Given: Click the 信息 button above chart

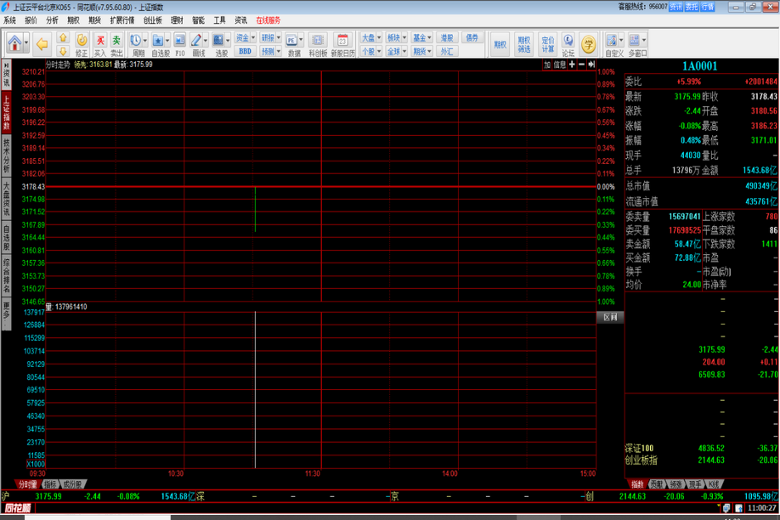Looking at the screenshot, I should point(560,65).
